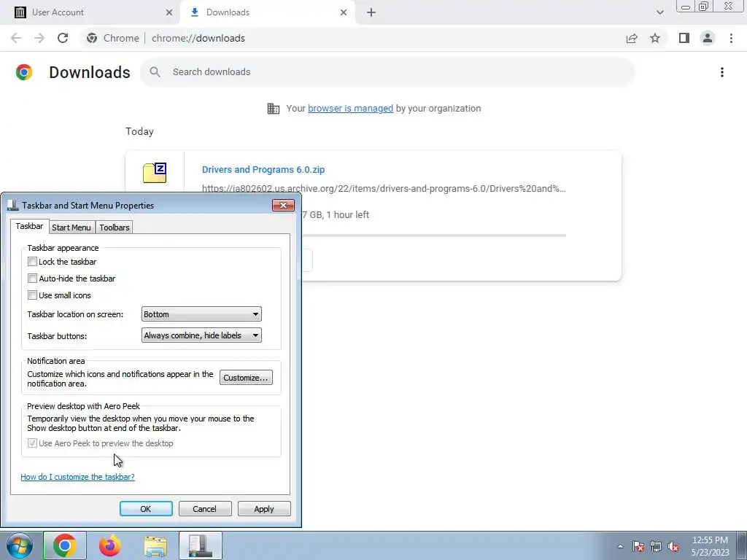Screen dimensions: 747x560
Task: Close the User Account tab
Action: (x=169, y=12)
